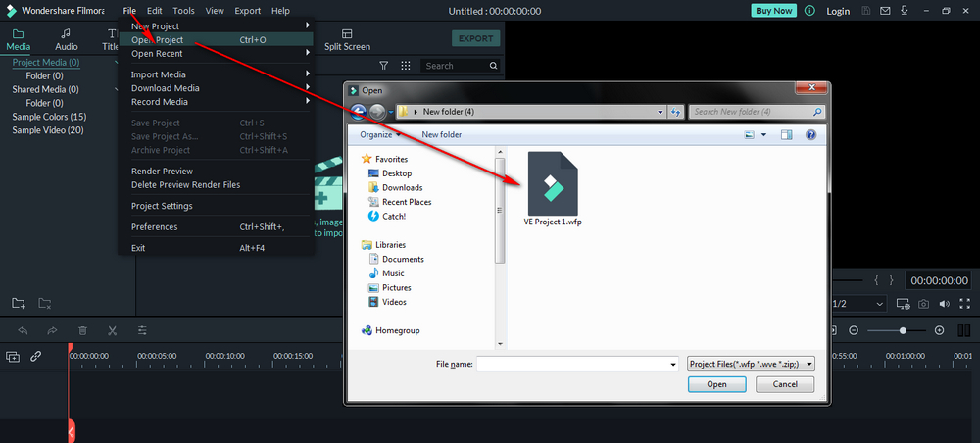The height and width of the screenshot is (443, 980).
Task: Click the magnifier icon in media Search box
Action: click(x=493, y=66)
